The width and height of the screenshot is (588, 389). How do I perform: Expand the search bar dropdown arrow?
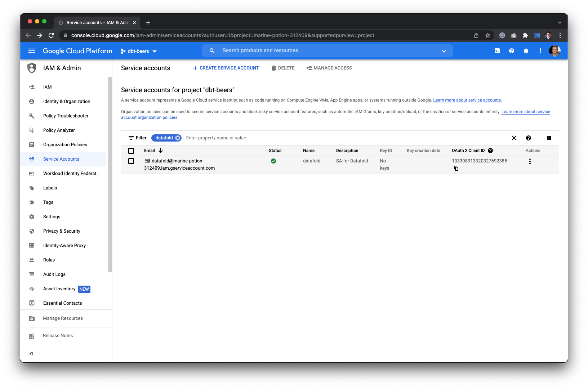444,51
